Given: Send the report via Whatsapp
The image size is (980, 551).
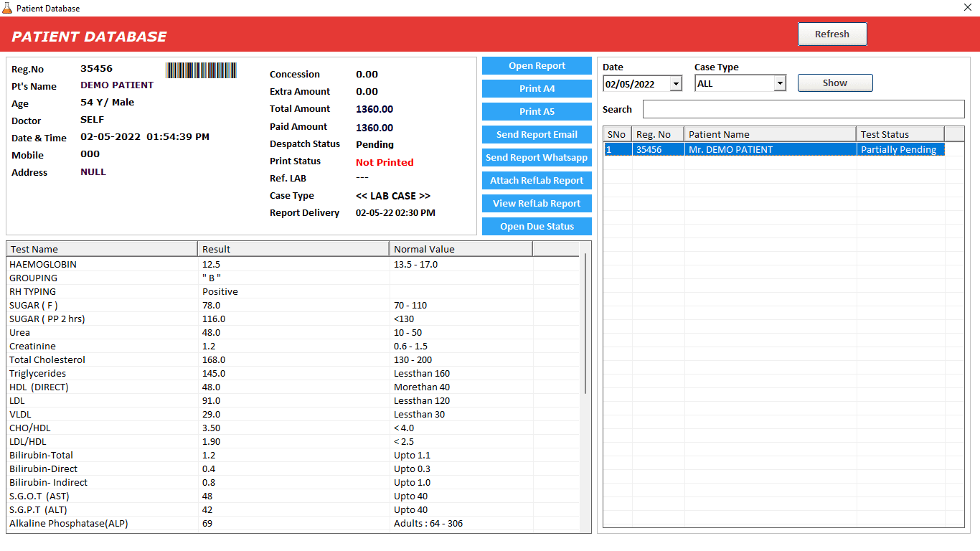Looking at the screenshot, I should tap(537, 158).
